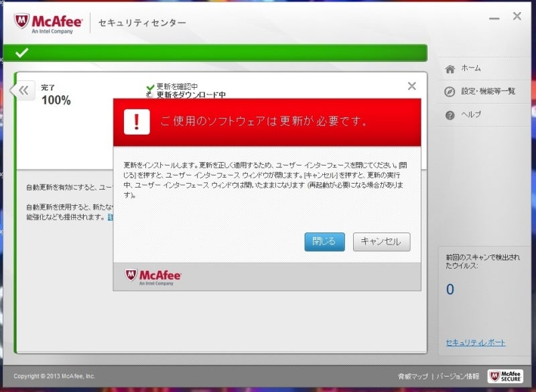This screenshot has height=392, width=536.
Task: Click the question mark help icon
Action: coord(450,115)
